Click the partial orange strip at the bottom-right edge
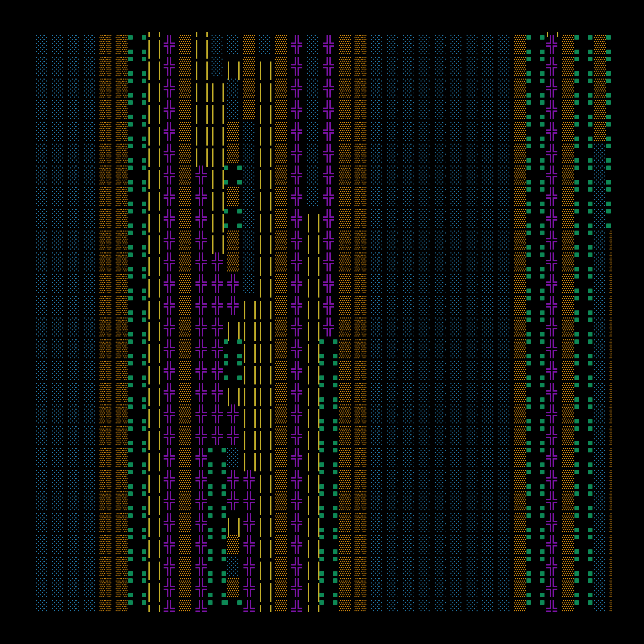Screen dimensions: 644x644 [610, 606]
